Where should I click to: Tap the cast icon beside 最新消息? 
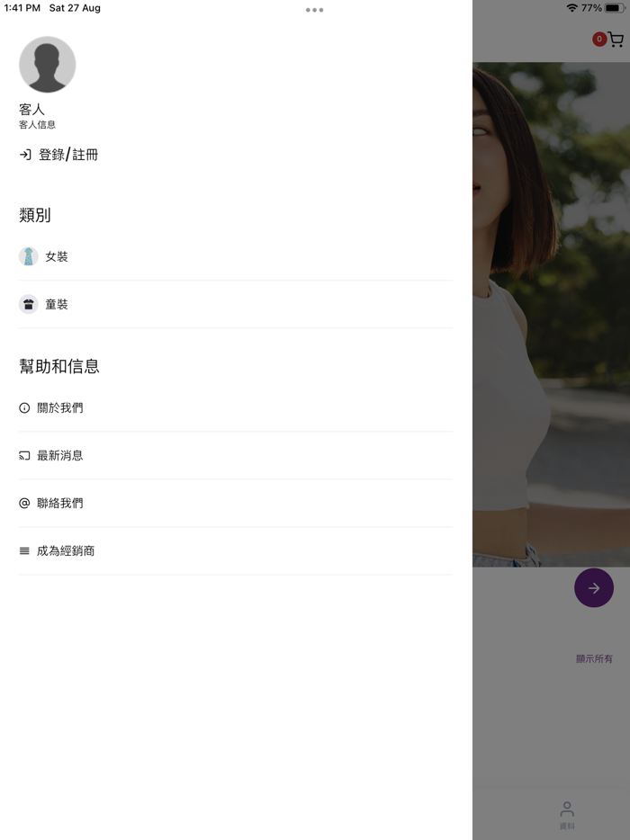click(x=24, y=456)
